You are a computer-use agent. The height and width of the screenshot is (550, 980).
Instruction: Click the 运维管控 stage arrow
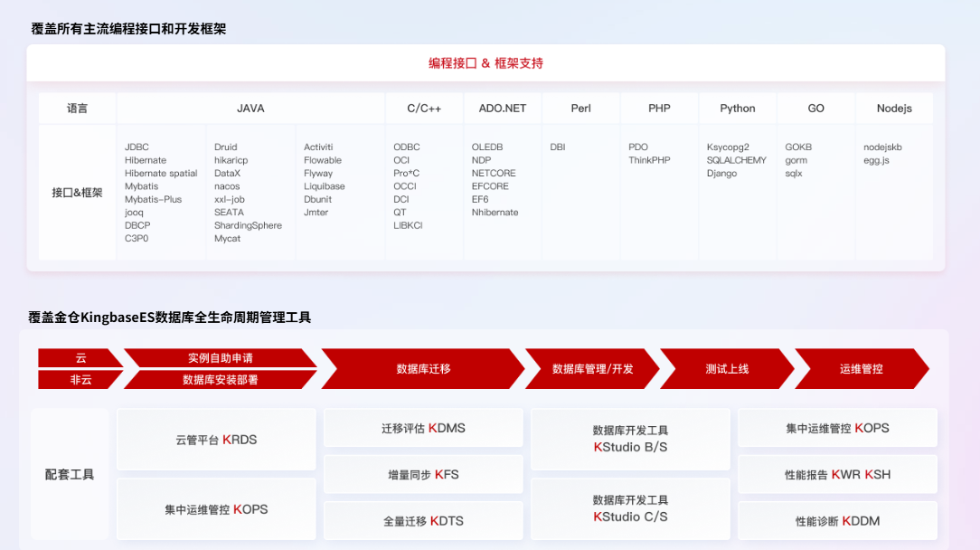(x=862, y=369)
